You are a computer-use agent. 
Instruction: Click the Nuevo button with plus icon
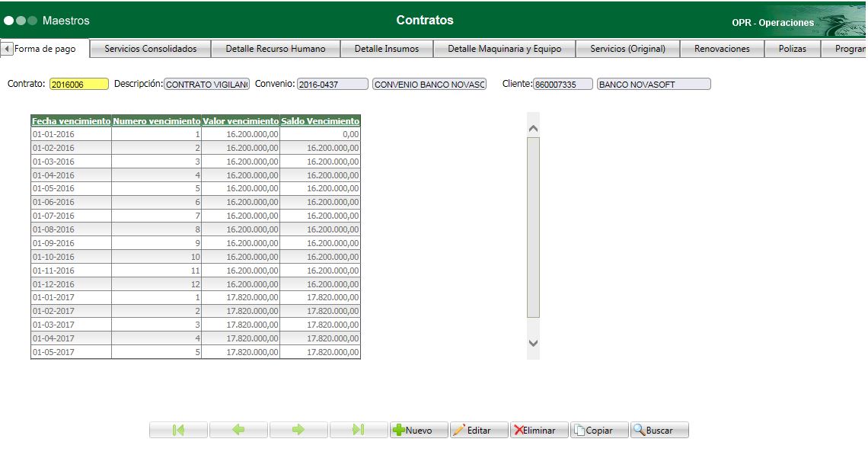[419, 430]
